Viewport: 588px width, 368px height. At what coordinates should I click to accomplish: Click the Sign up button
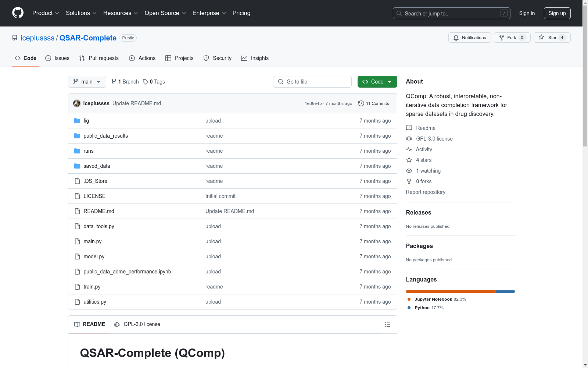(x=557, y=13)
